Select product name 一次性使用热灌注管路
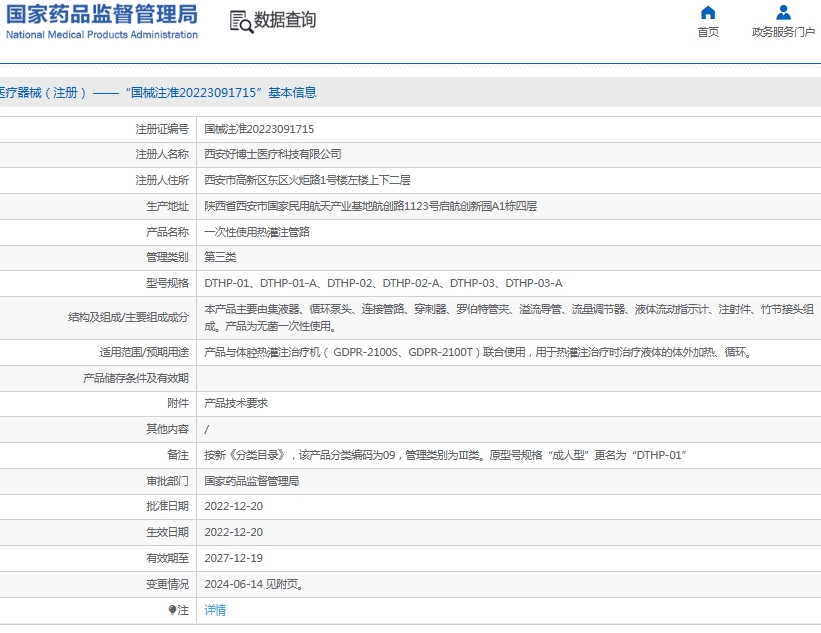The width and height of the screenshot is (821, 633). tap(257, 231)
